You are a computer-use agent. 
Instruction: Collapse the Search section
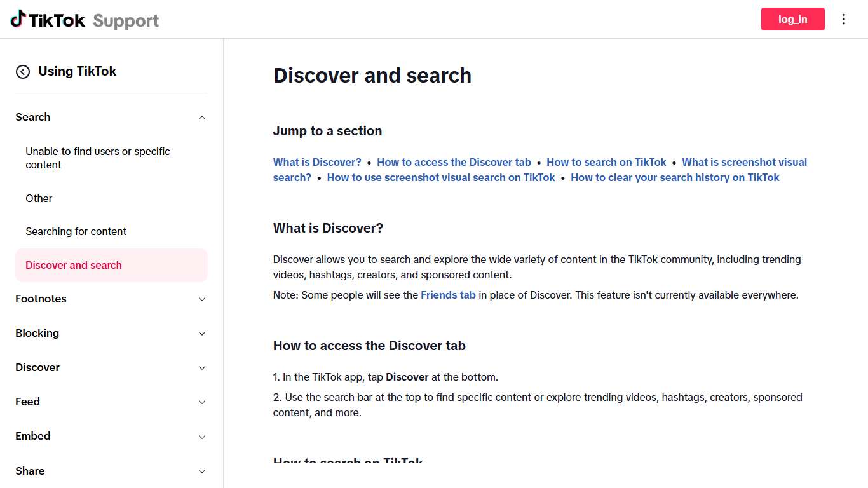click(202, 118)
